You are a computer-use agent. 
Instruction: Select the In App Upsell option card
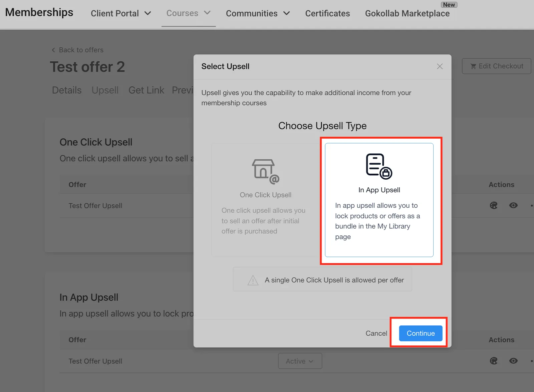pos(379,200)
